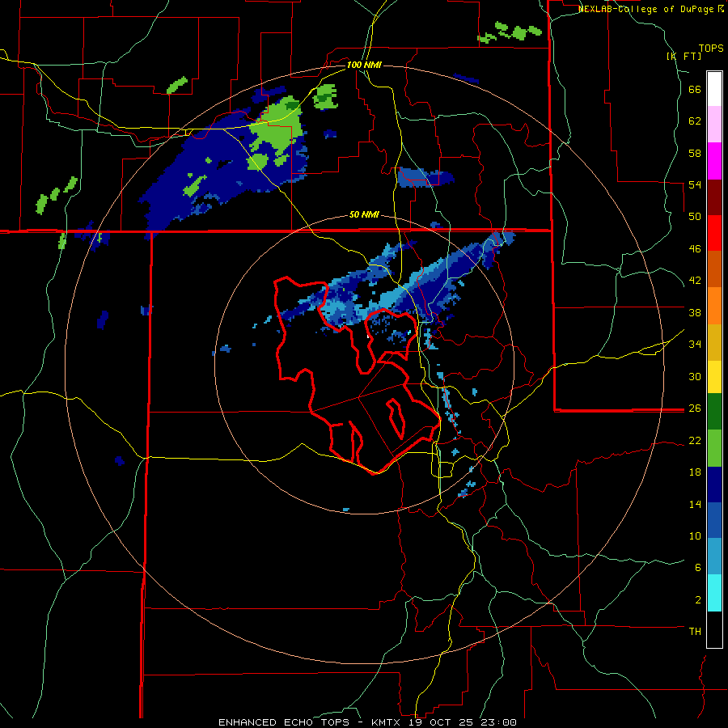Click the dark orange swatch between 46 and 42
Image resolution: width=728 pixels, height=728 pixels.
click(714, 269)
